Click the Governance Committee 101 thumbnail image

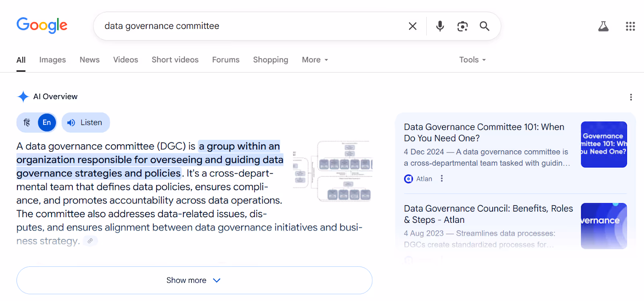coord(604,144)
